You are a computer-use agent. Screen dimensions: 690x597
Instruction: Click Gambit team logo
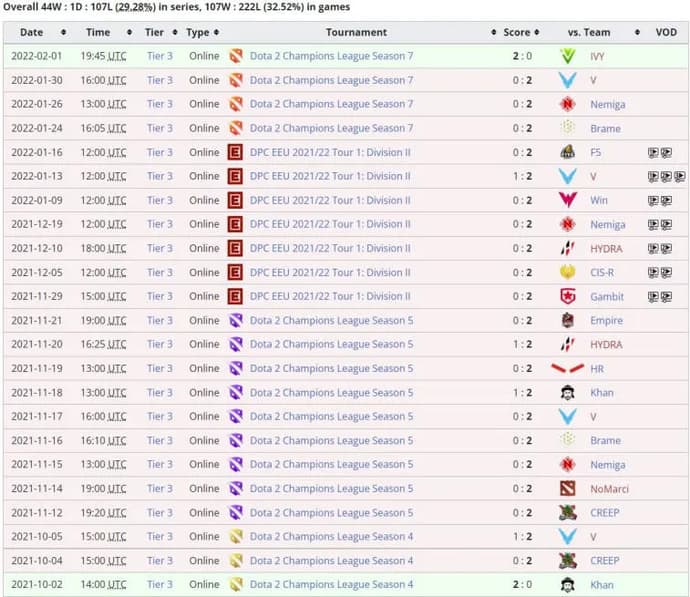pos(568,296)
